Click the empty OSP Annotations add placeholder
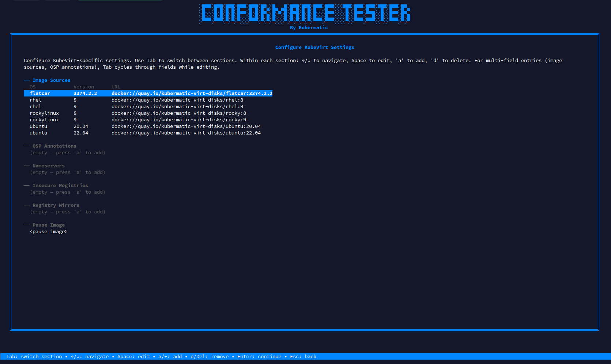Viewport: 611px width, 364px height. click(x=68, y=152)
